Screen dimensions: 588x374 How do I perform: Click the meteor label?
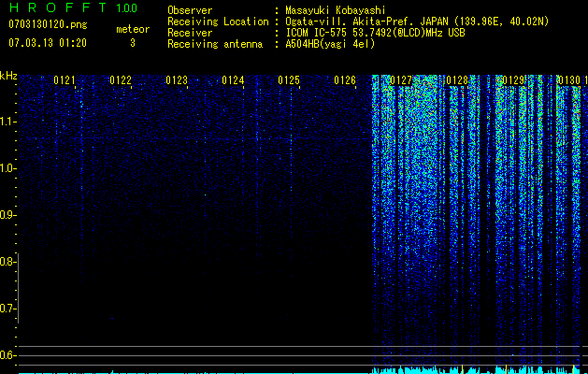pos(133,29)
